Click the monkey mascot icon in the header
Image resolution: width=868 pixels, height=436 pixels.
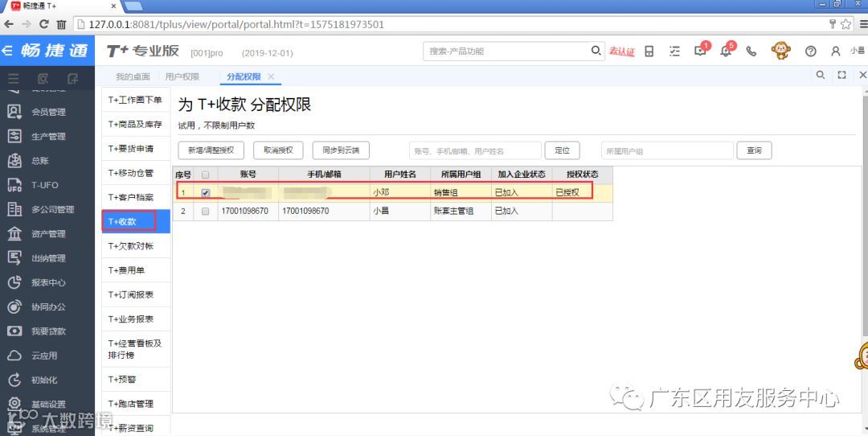[x=781, y=51]
